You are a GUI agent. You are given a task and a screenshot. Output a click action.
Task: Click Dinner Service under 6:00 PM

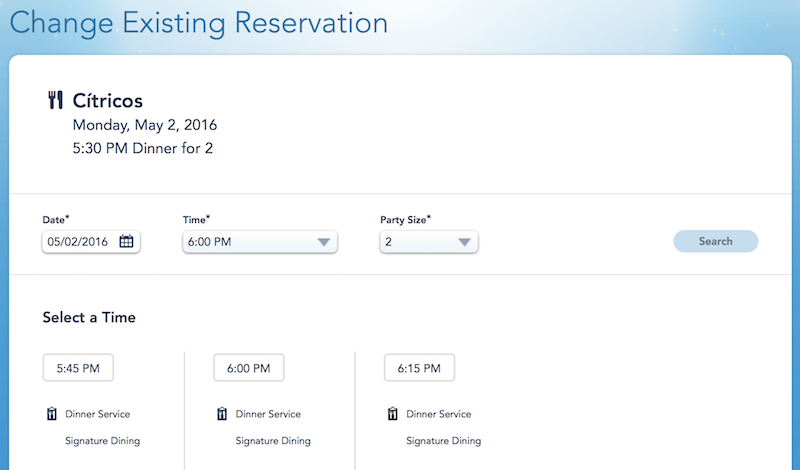268,414
